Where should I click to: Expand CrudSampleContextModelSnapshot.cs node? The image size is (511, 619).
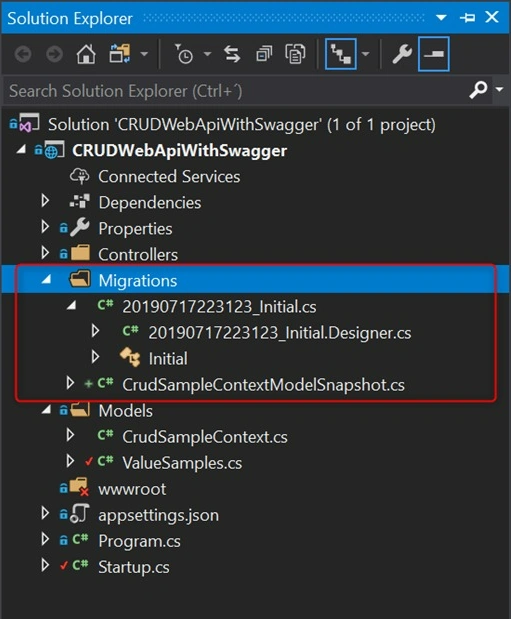click(70, 383)
